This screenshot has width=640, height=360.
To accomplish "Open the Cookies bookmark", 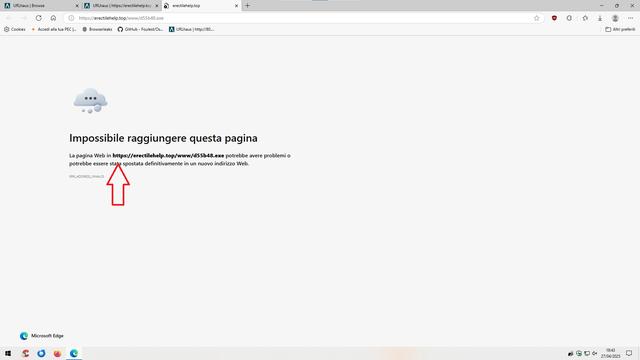I will [15, 29].
